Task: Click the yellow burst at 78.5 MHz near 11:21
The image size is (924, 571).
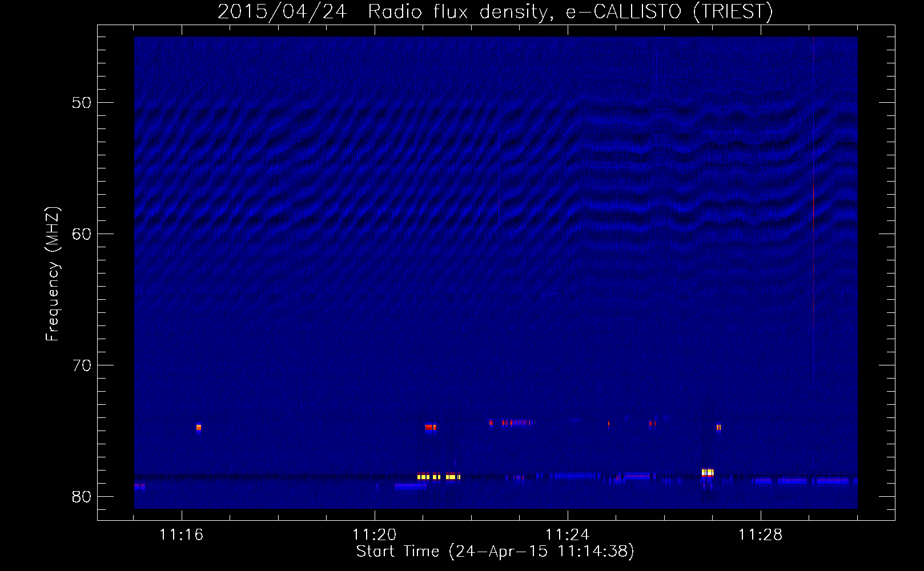Action: click(x=439, y=477)
